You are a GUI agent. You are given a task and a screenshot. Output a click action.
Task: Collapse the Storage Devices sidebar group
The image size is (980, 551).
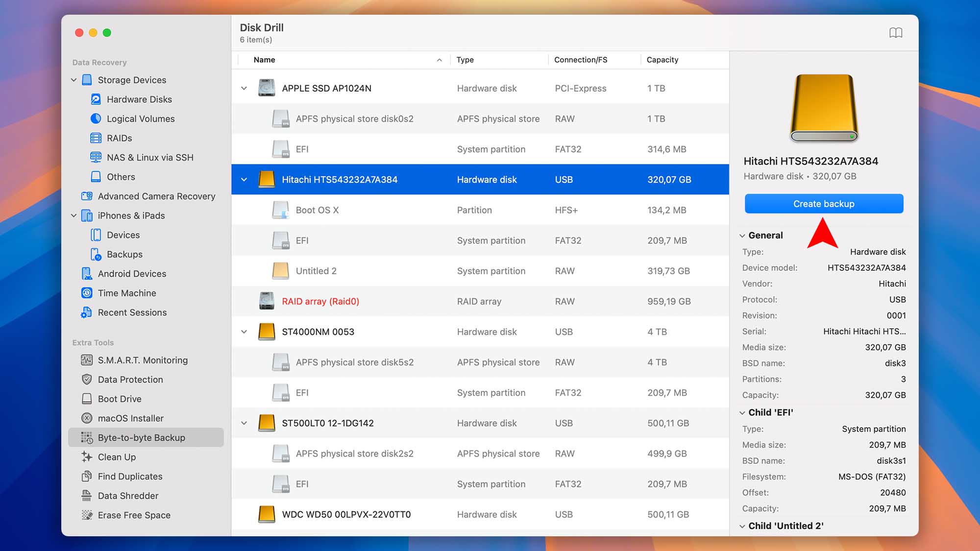(x=73, y=80)
